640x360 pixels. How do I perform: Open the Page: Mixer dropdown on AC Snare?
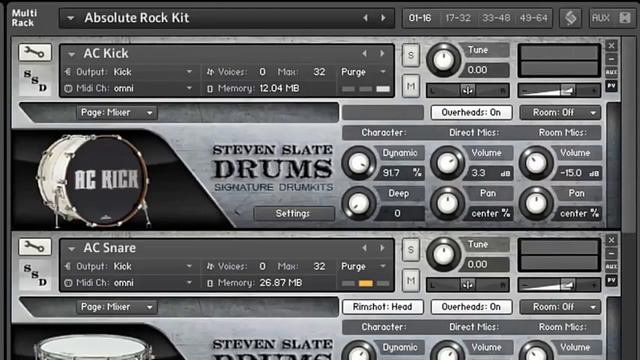pyautogui.click(x=117, y=307)
